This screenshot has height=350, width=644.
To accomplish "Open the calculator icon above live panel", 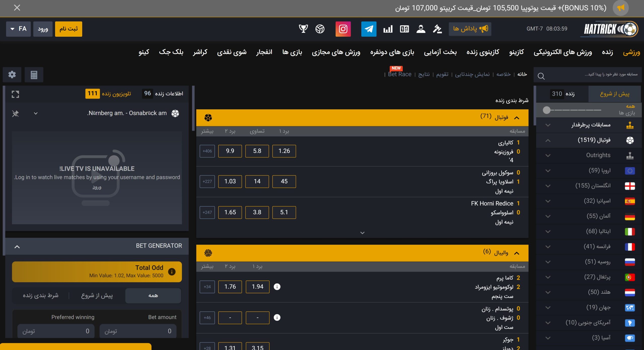I will click(34, 75).
